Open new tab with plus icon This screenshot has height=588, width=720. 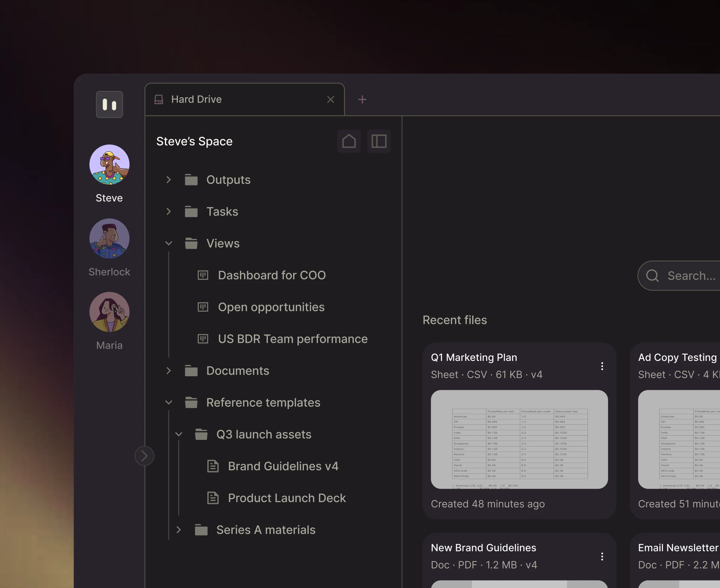362,100
